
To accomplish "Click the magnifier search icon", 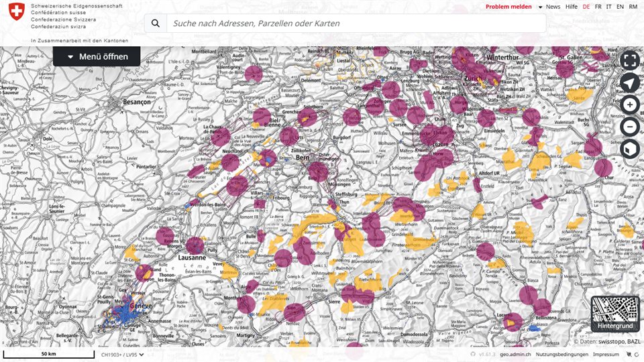I will [155, 23].
